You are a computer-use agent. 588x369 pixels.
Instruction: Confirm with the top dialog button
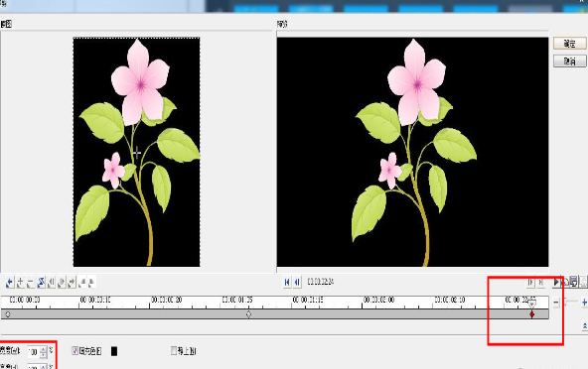pos(570,44)
